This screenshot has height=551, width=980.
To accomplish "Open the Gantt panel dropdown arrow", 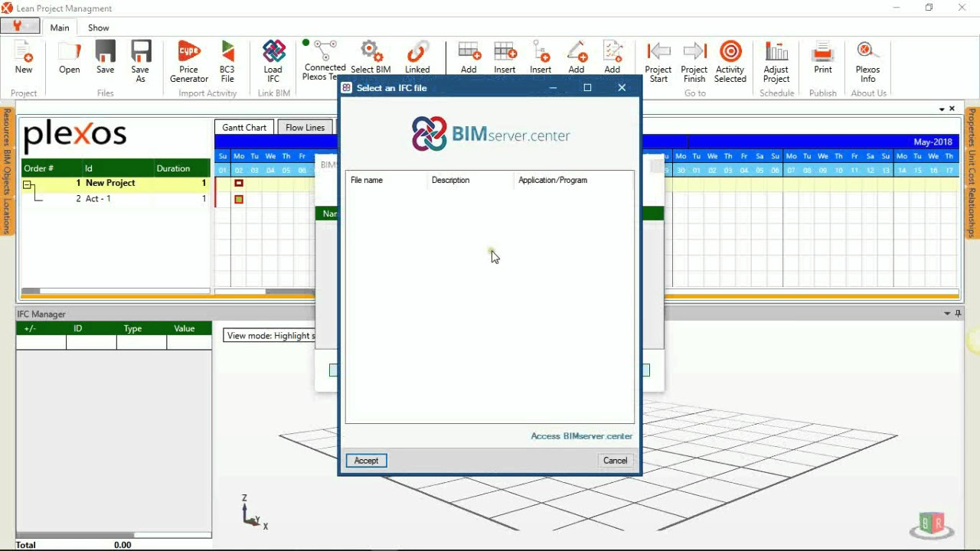I will point(942,109).
